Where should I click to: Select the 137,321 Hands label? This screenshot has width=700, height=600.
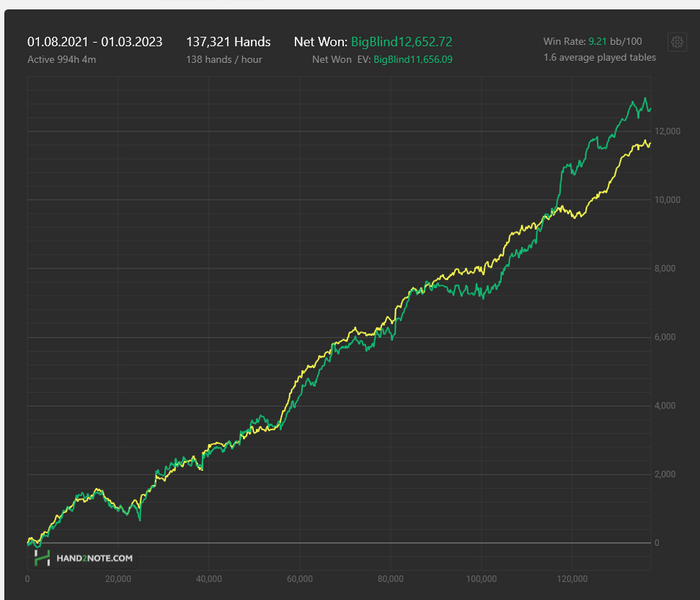[x=228, y=42]
